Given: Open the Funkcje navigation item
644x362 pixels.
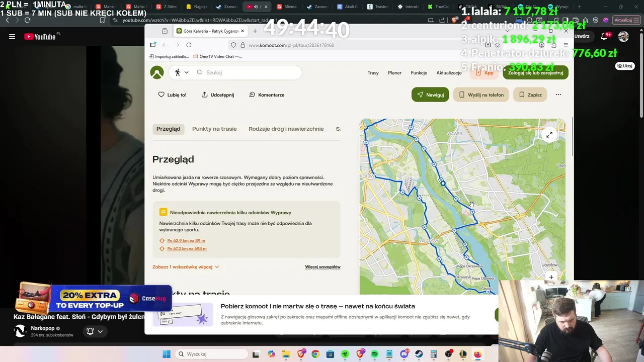Looking at the screenshot, I should [419, 73].
